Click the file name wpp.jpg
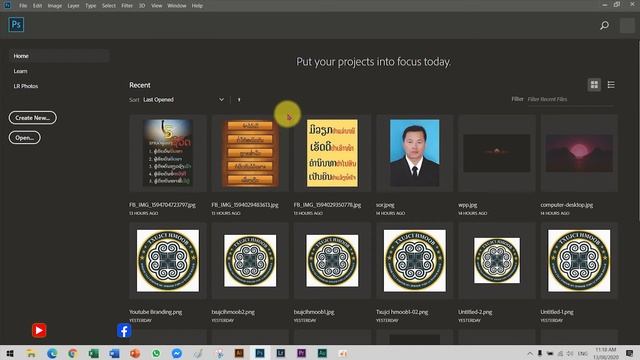Viewport: 640px width, 360px height. point(468,205)
